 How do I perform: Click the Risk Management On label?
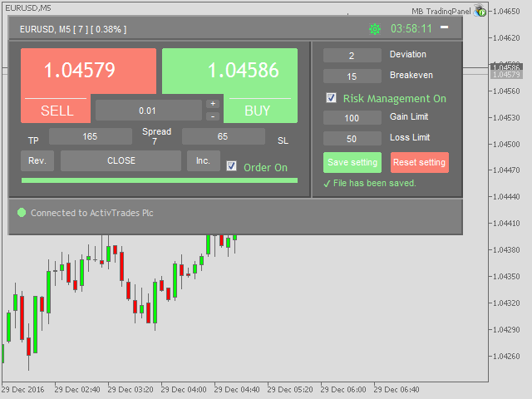[x=395, y=98]
